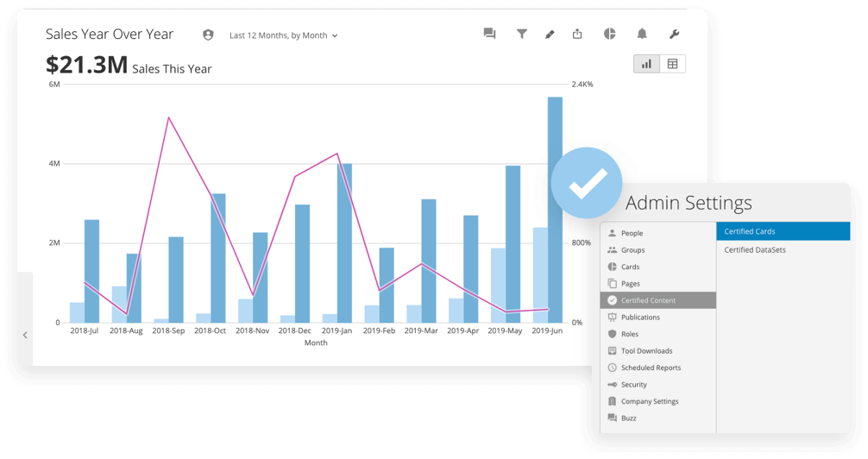Click the 2018-Oct axis label

210,330
